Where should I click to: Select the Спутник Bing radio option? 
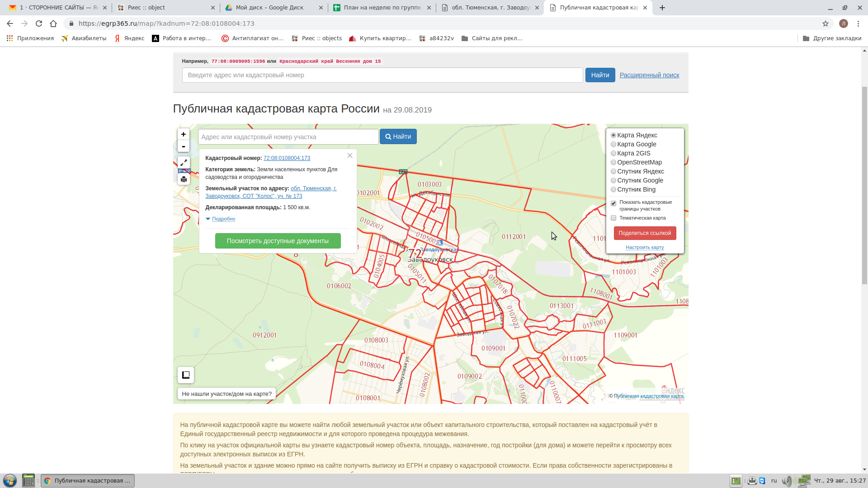tap(613, 189)
